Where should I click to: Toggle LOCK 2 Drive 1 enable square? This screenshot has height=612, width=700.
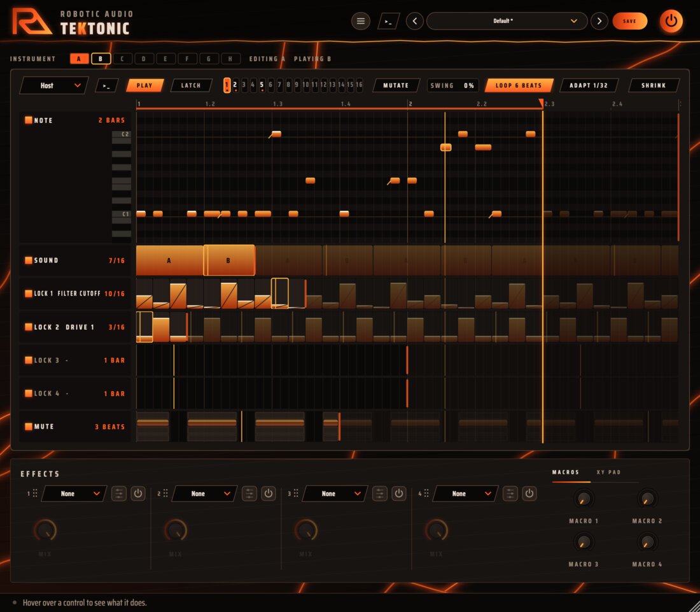(29, 327)
